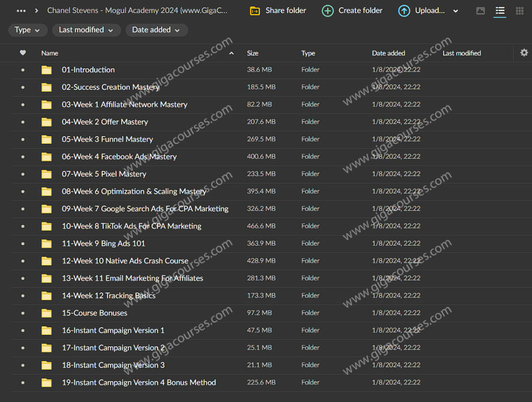
Task: Switch to list view layout
Action: tap(500, 11)
